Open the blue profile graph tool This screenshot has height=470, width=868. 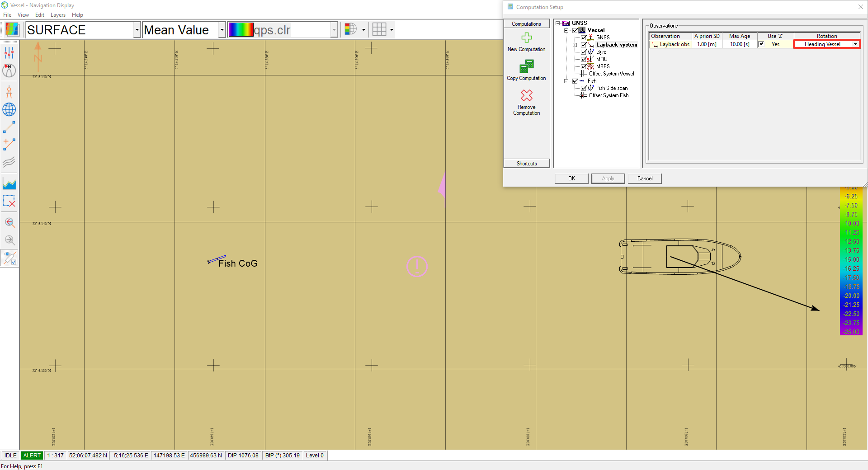pos(9,183)
